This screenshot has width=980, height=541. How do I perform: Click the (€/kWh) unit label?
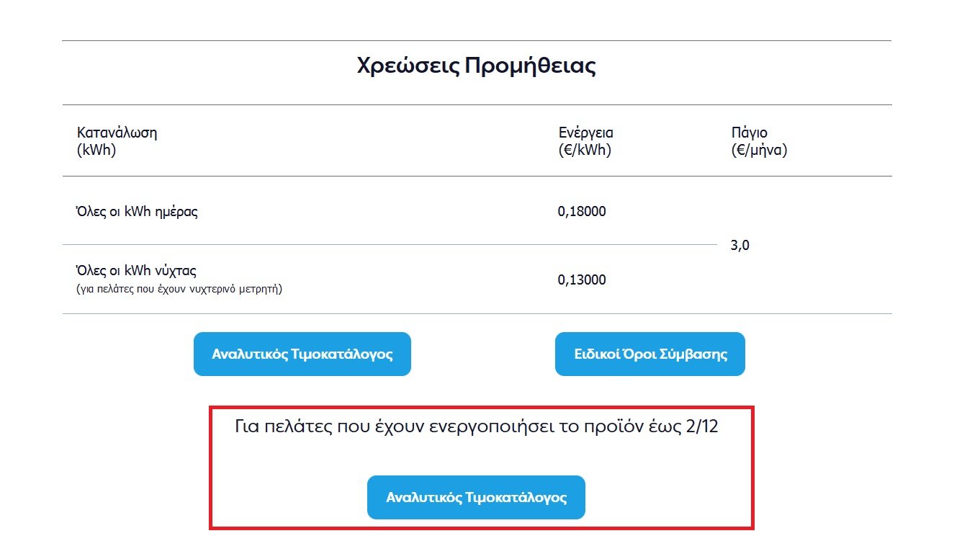click(x=585, y=151)
